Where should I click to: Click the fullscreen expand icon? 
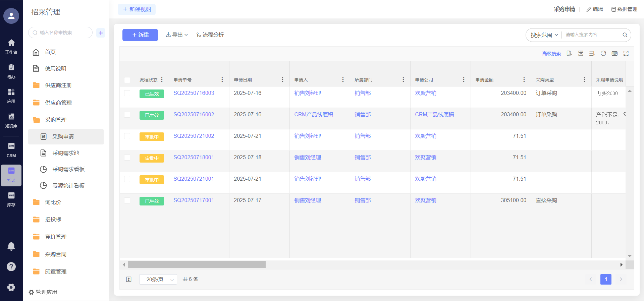[626, 53]
